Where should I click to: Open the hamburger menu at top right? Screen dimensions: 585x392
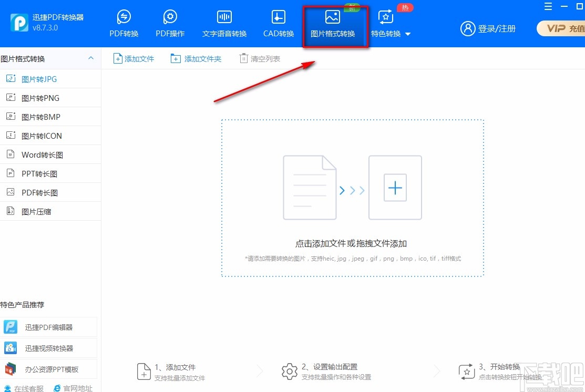(x=548, y=6)
